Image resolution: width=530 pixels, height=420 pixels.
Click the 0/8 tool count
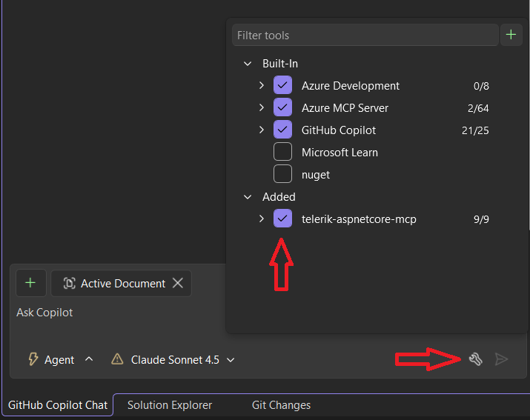tap(481, 86)
